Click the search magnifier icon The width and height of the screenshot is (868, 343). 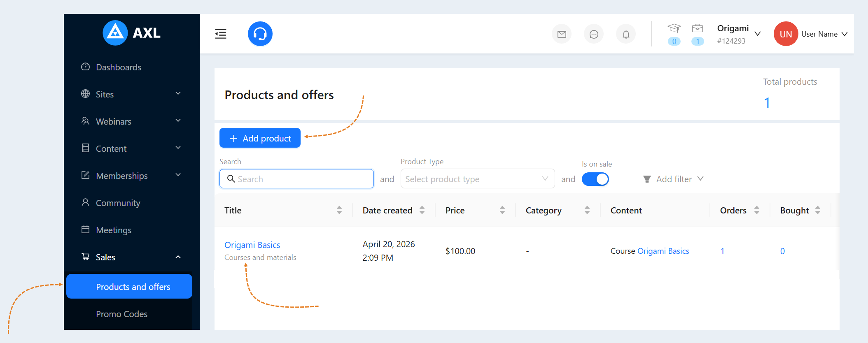tap(231, 179)
